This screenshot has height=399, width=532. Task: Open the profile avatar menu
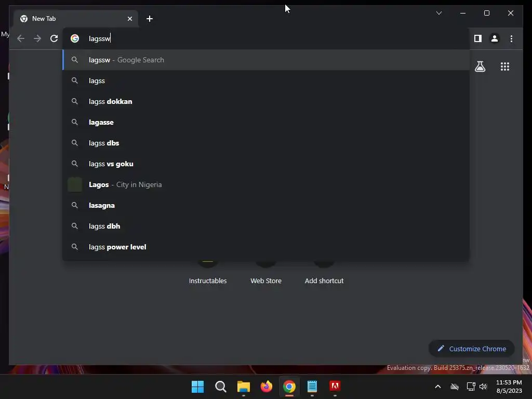pos(495,38)
